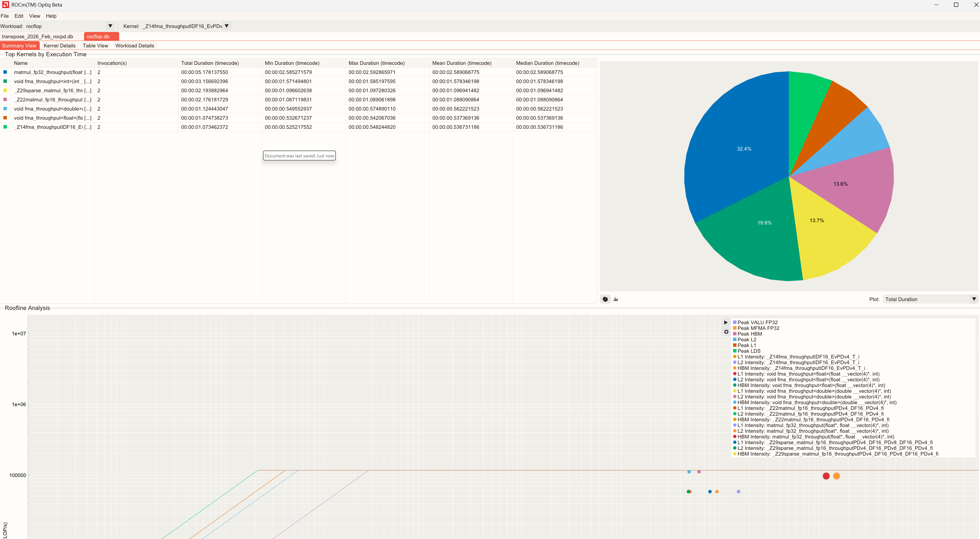Screen dimensions: 980x539
Task: Open the View menu
Action: (x=34, y=16)
